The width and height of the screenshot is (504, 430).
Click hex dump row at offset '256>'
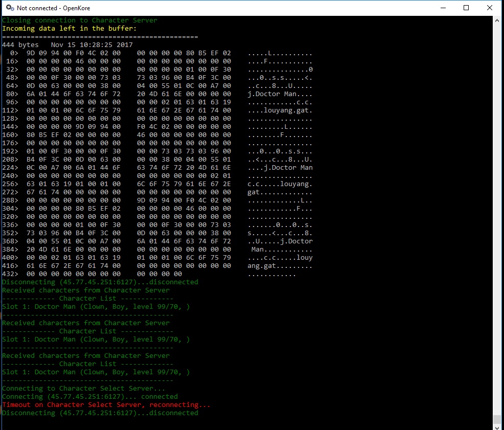click(x=157, y=184)
